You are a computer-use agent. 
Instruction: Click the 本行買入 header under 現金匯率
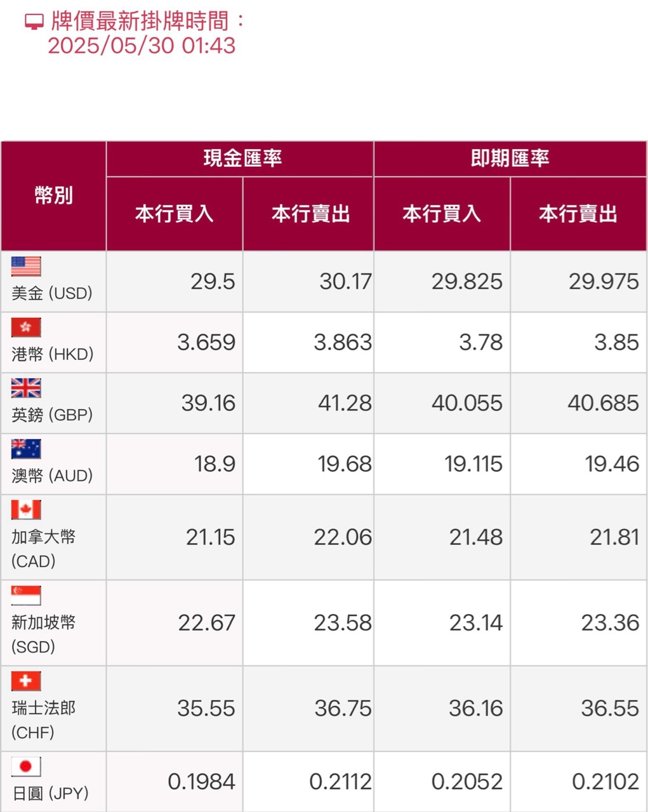coord(175,214)
